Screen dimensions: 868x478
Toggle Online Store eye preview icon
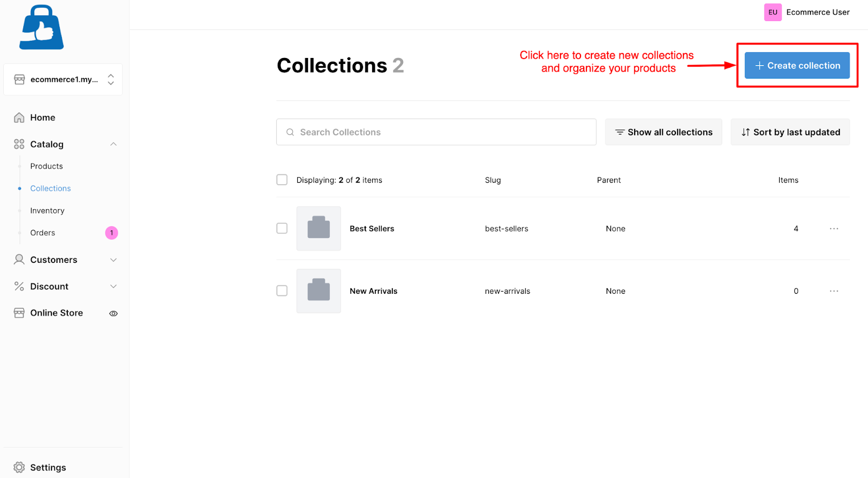click(x=113, y=313)
